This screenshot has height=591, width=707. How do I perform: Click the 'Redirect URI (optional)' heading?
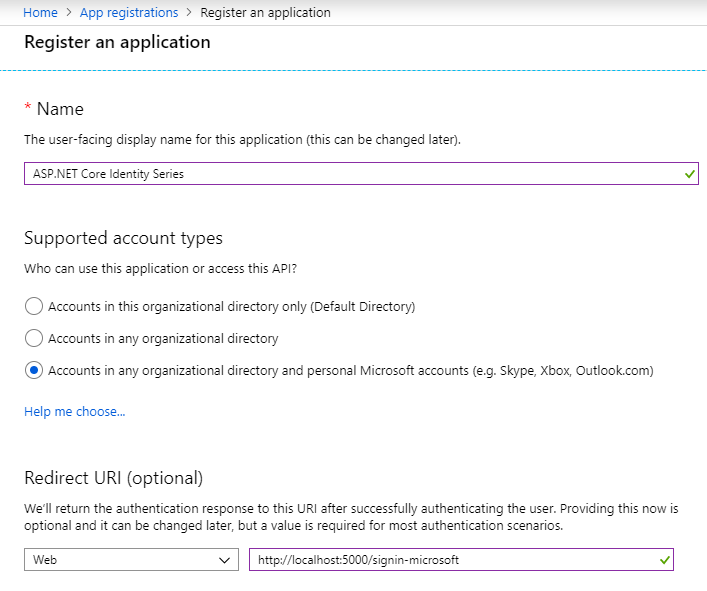(x=113, y=477)
